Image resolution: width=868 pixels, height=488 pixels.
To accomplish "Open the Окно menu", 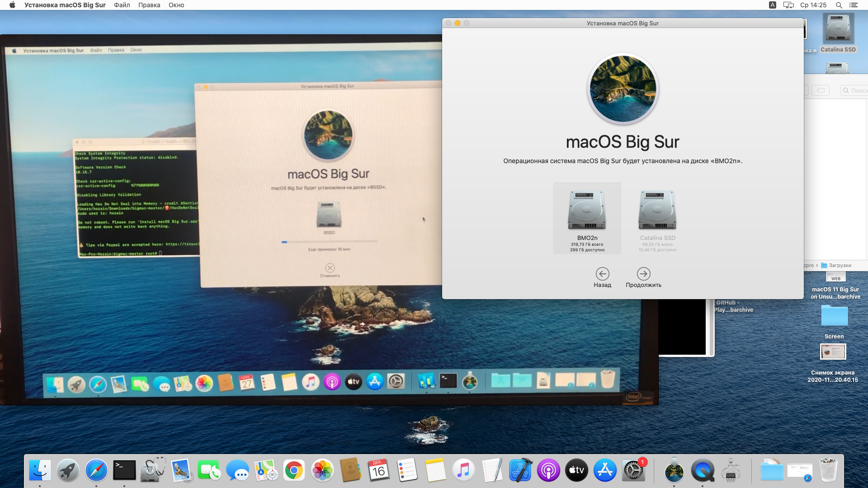I will [x=176, y=5].
